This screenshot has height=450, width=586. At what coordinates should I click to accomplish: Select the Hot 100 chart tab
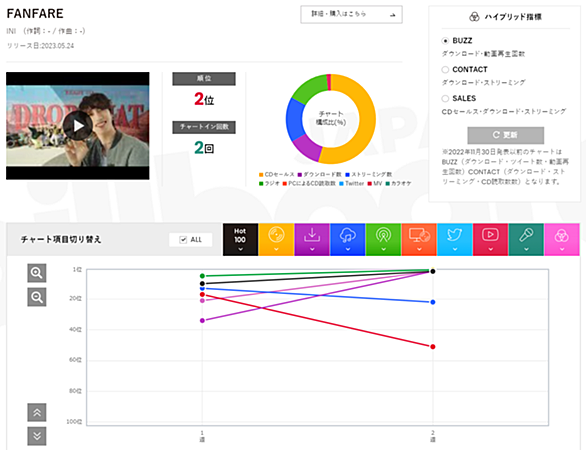click(x=240, y=240)
